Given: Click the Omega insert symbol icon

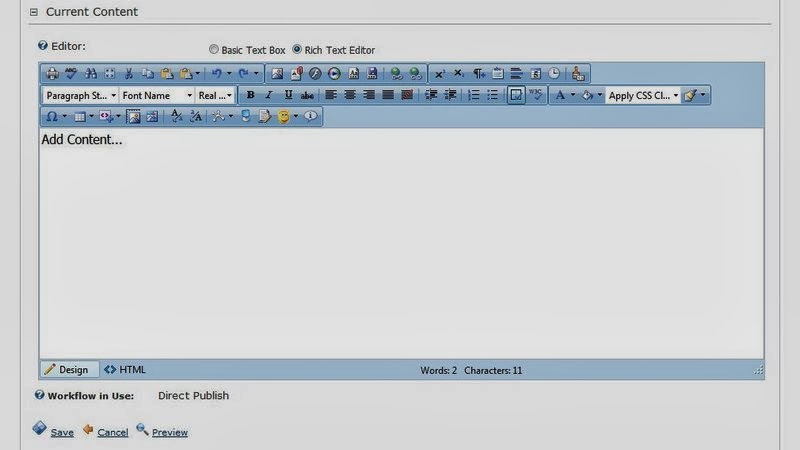Looking at the screenshot, I should [52, 116].
